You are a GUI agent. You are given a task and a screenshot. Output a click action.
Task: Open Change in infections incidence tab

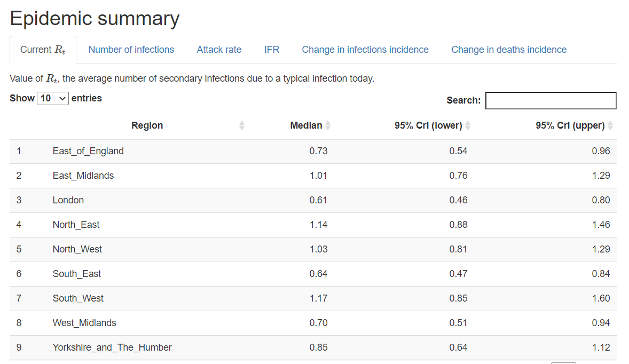[365, 50]
